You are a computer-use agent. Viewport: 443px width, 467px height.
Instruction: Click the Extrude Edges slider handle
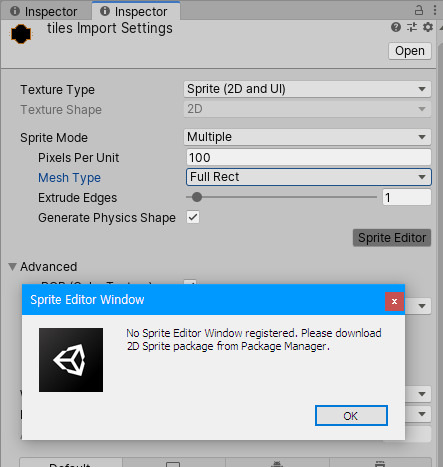(x=197, y=197)
